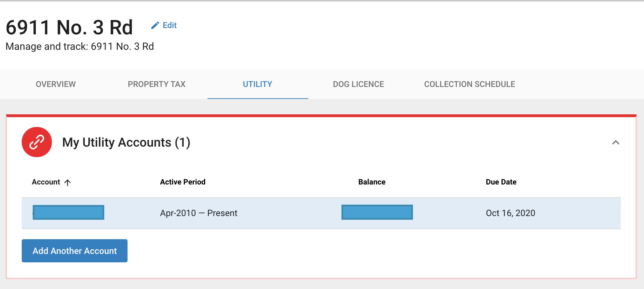Click the Oct 16, 2020 due date
644x289 pixels.
tap(510, 213)
